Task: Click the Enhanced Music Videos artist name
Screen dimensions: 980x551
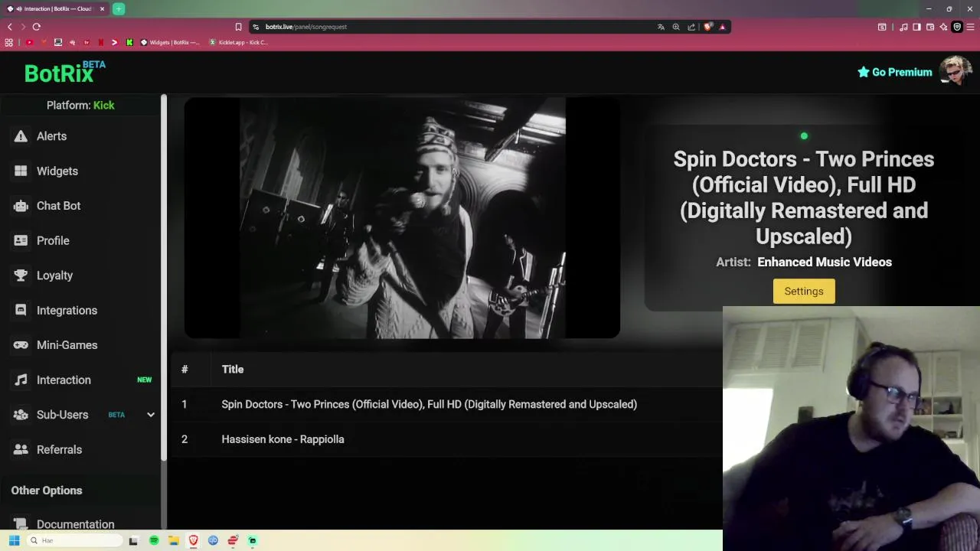Action: click(x=825, y=262)
